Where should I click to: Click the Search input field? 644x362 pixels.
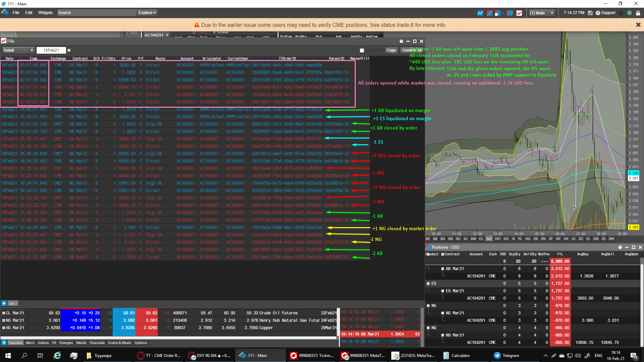(96, 13)
